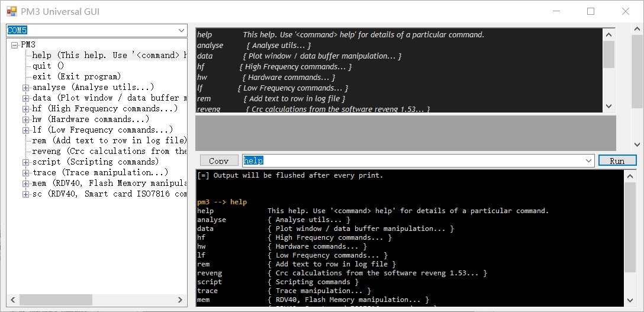Click the PM3 Universal GUI title bar icon
This screenshot has width=644, height=312.
[x=12, y=11]
